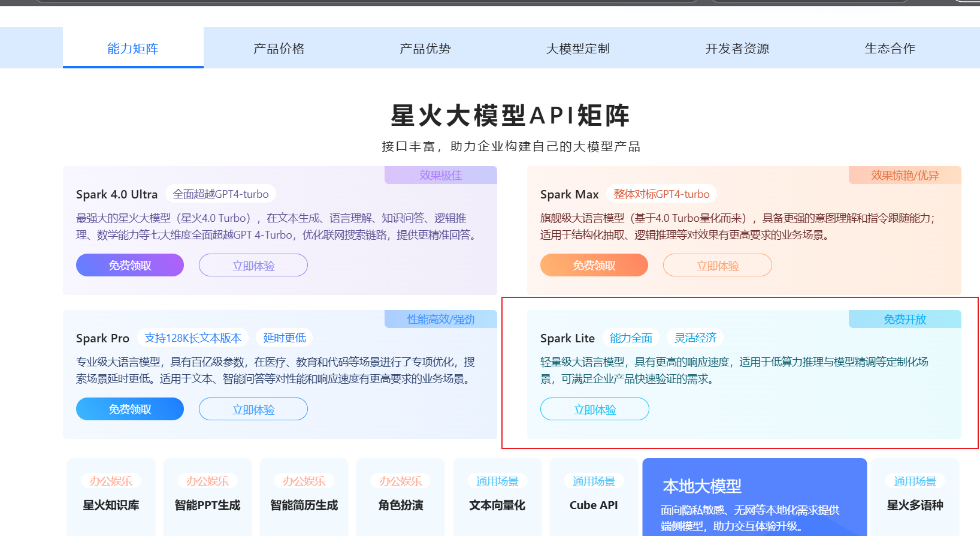Viewport: 980px width, 536px height.
Task: Go to the 大模型定制 tab
Action: point(578,48)
